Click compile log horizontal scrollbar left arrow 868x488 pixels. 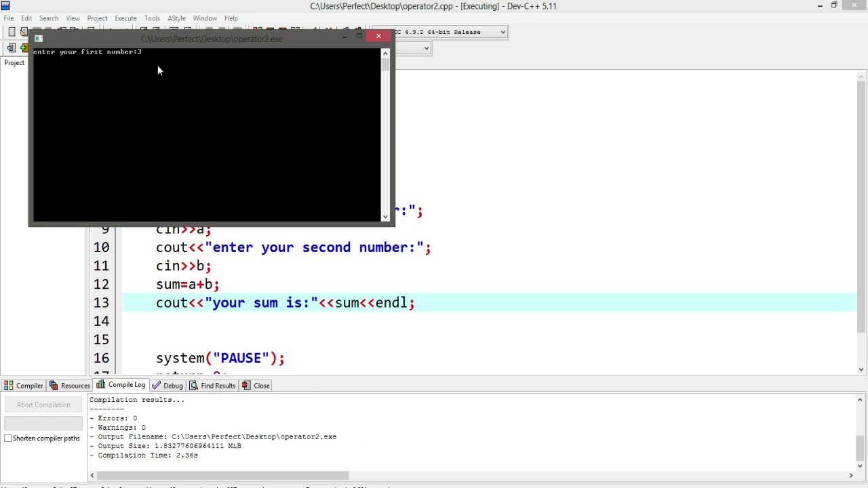tap(93, 476)
